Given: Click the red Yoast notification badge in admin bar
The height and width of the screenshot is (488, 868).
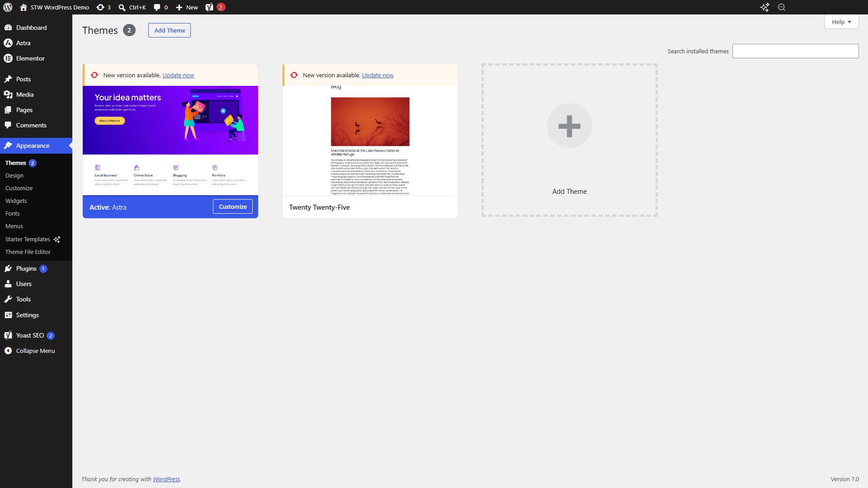Looking at the screenshot, I should (221, 7).
